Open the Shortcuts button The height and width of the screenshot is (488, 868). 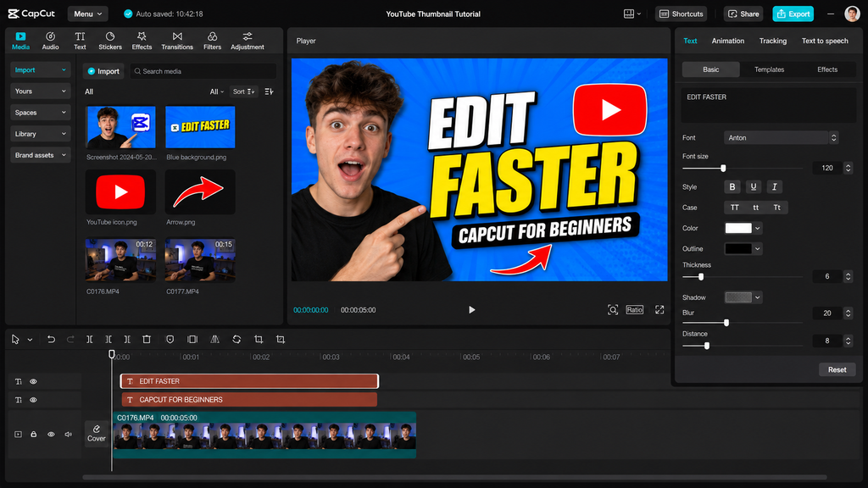point(681,14)
